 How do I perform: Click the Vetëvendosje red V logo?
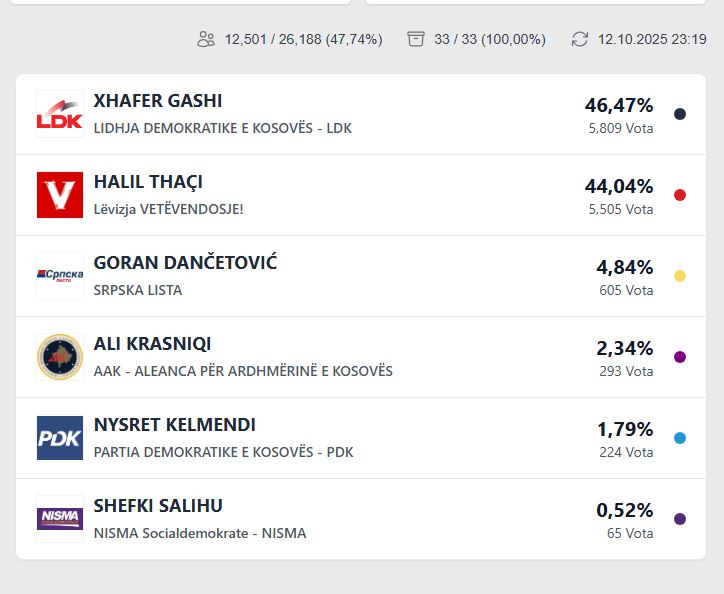pos(60,195)
